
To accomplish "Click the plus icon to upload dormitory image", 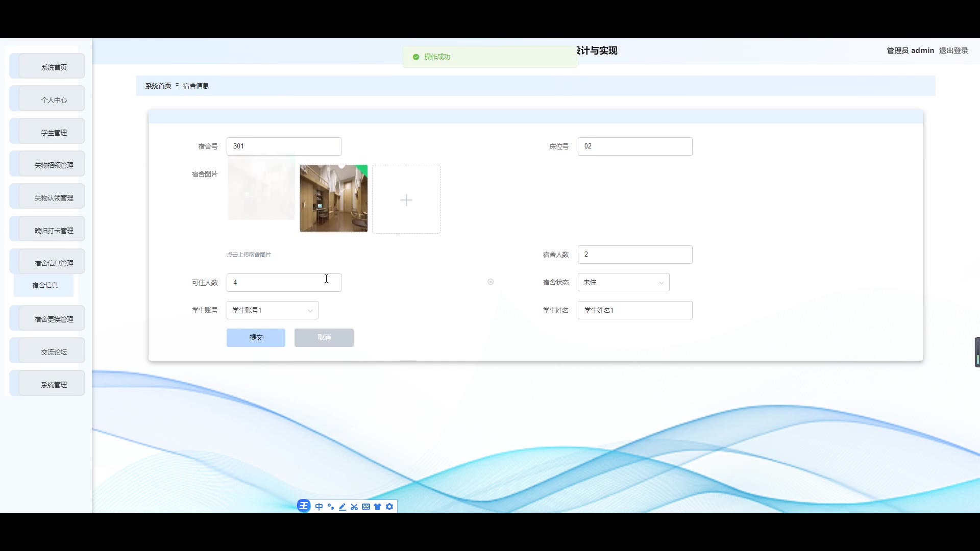I will [406, 200].
